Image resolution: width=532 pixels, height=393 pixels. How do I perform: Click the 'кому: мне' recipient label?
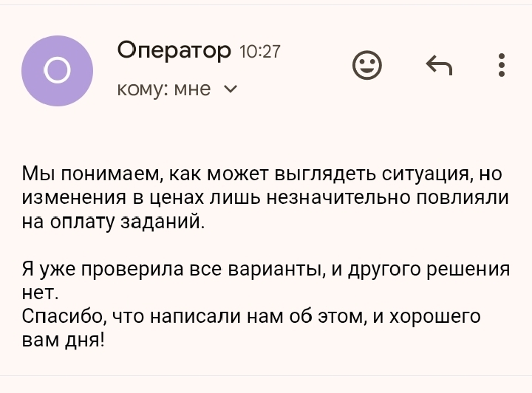click(x=164, y=89)
